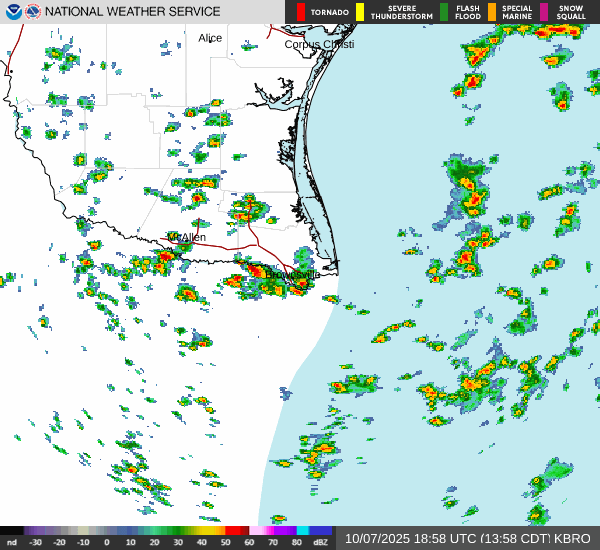Click the orange Special Marine legend swatch
The width and height of the screenshot is (600, 550).
pyautogui.click(x=492, y=12)
